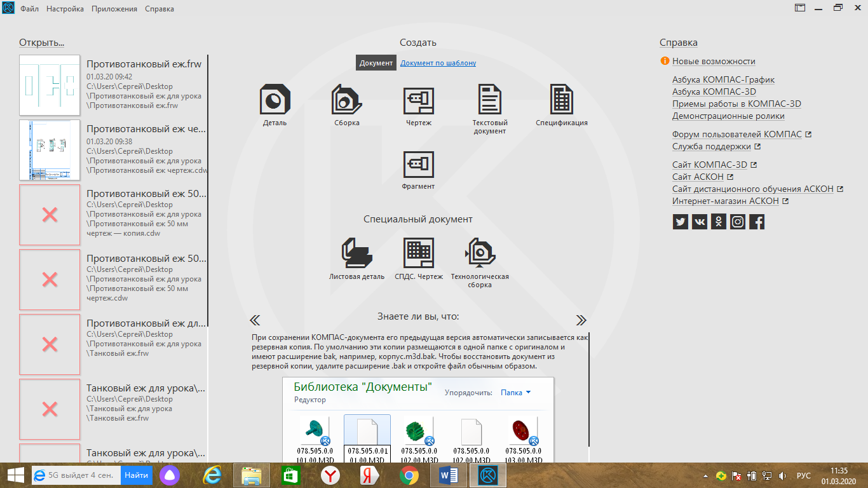Click the Открыть... link

(x=41, y=43)
